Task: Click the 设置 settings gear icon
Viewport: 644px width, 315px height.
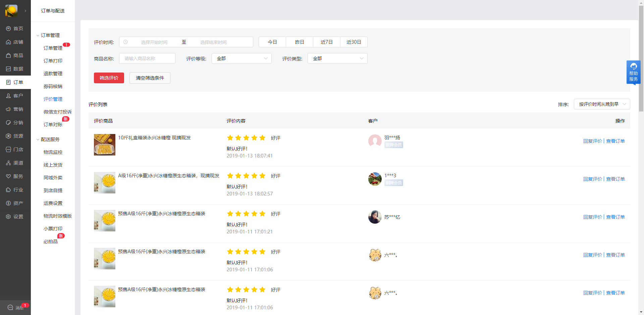Action: tap(9, 217)
